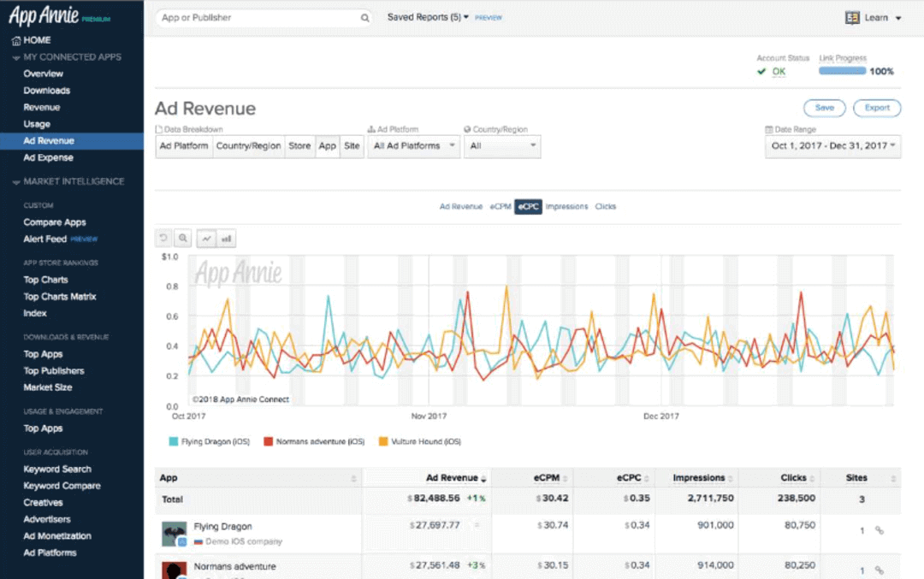Click the Export button
Viewport: 924px width, 579px height.
[x=877, y=108]
